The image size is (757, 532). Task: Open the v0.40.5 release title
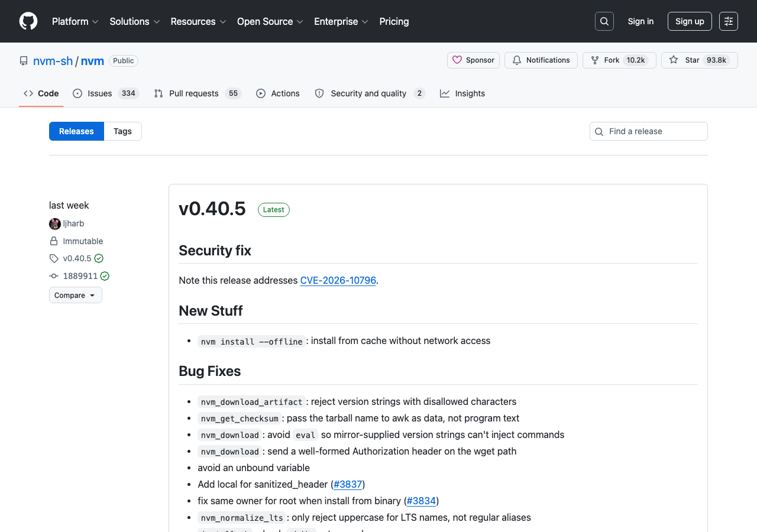pos(212,209)
